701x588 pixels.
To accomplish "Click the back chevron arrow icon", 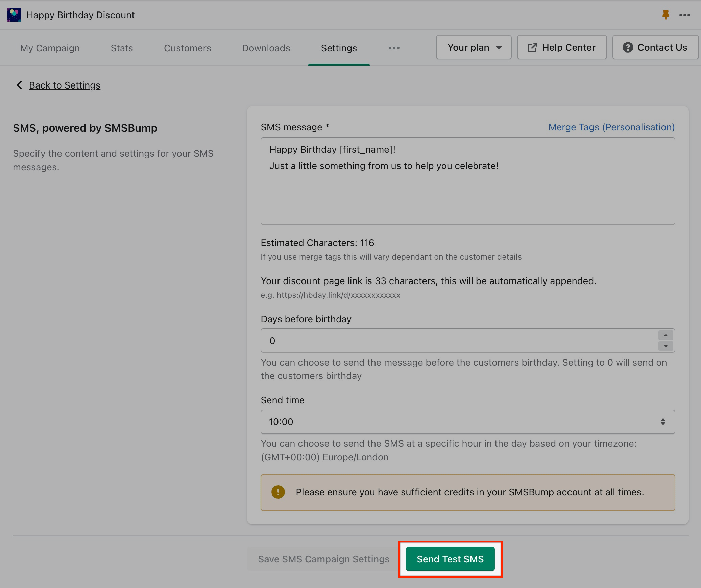I will (19, 85).
